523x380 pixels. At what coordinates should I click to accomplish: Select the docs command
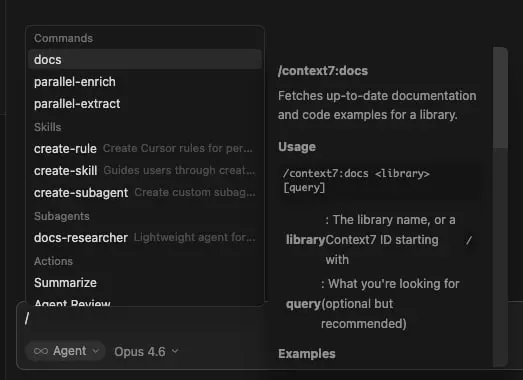145,60
